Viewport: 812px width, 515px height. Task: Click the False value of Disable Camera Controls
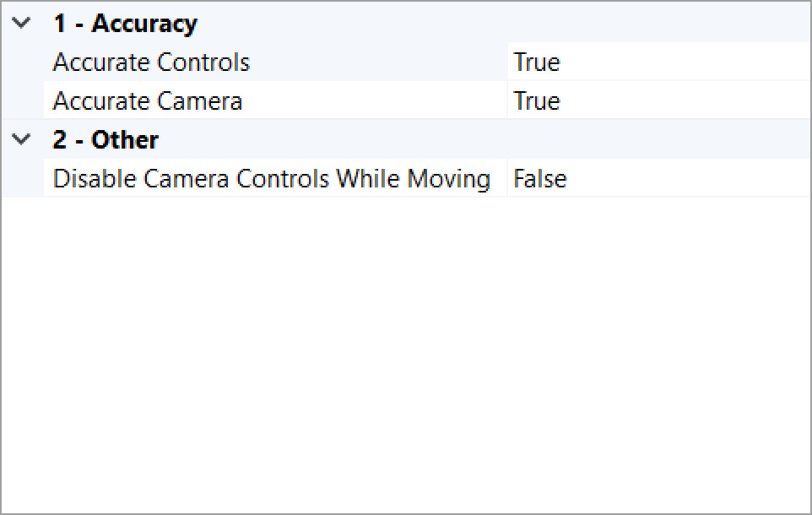click(540, 179)
